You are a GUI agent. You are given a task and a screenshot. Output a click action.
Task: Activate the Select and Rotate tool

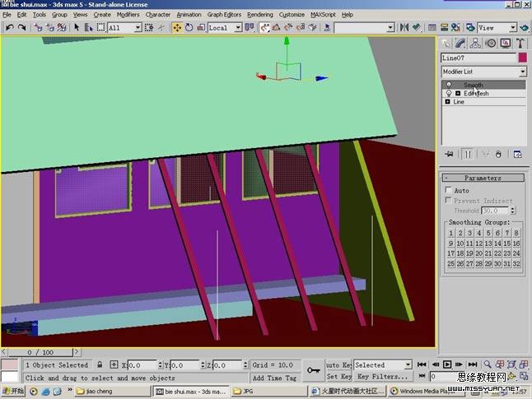[189, 27]
